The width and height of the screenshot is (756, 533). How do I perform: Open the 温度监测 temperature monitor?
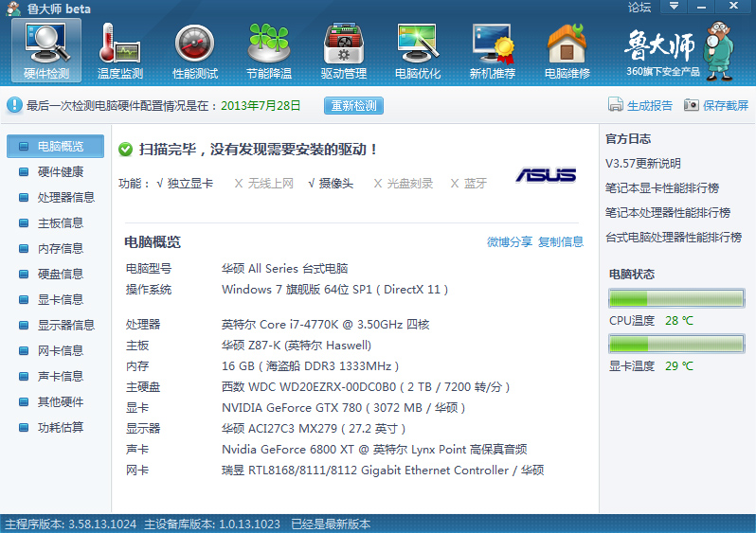[x=120, y=50]
